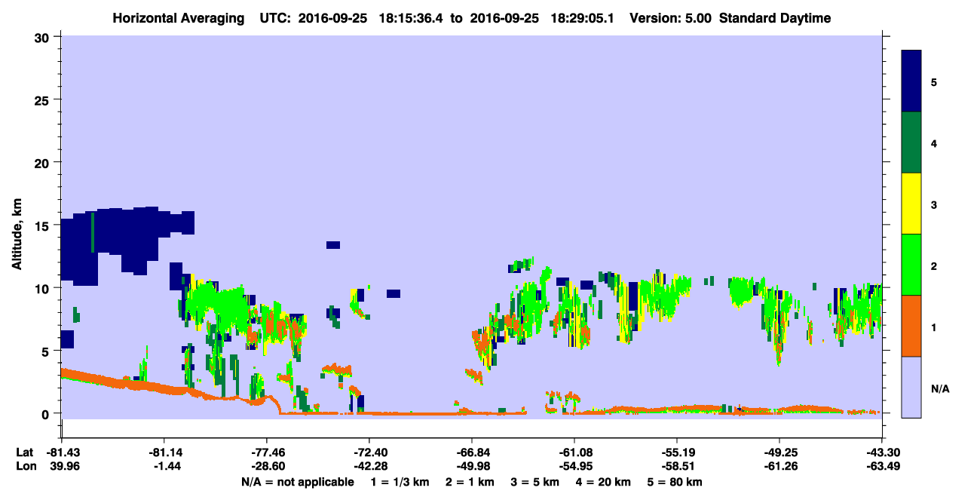The image size is (980, 503).
Task: Click the yellow level 3 legend swatch
Action: coord(911,204)
